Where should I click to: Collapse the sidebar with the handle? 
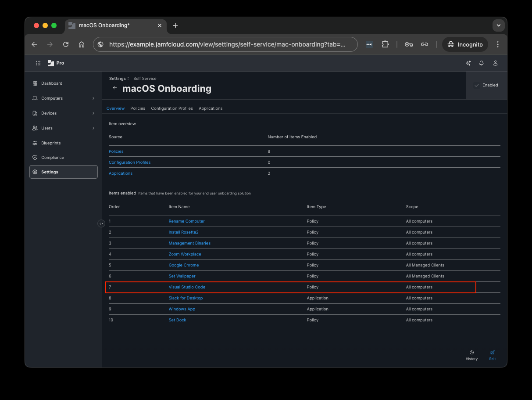[101, 223]
